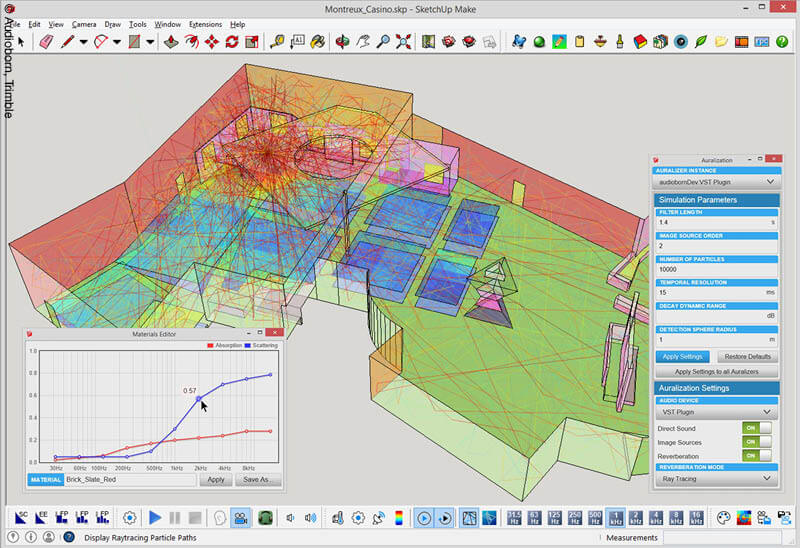Click the Restore Defaults button
800x548 pixels.
click(x=747, y=356)
